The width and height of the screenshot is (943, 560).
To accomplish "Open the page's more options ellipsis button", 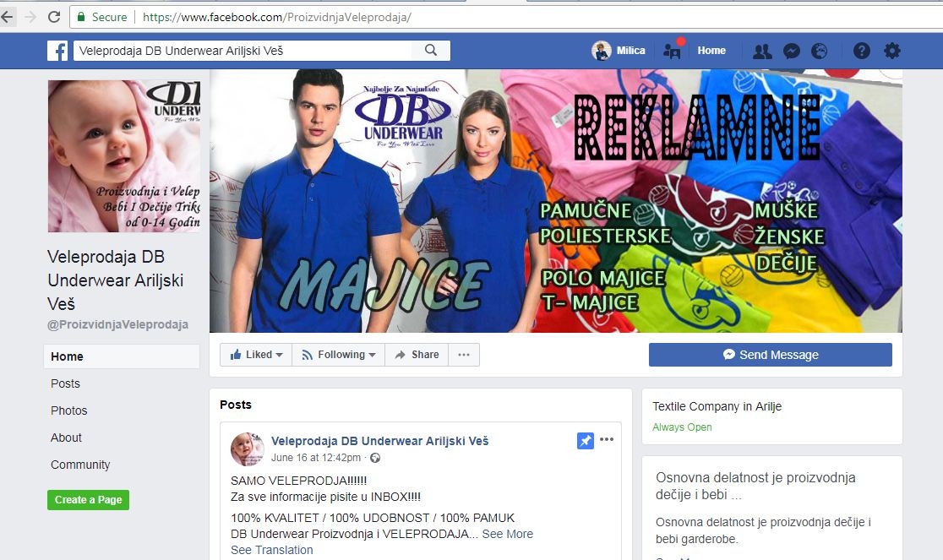I will pos(463,355).
